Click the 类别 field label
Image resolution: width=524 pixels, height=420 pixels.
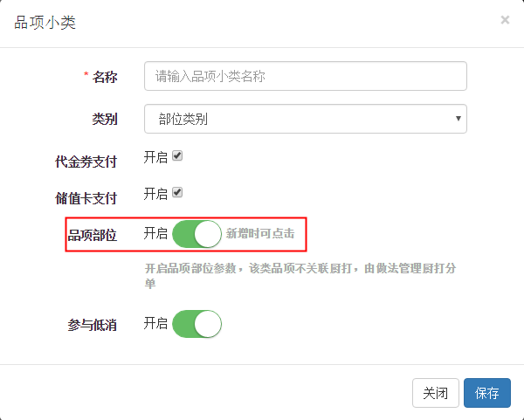tap(105, 120)
